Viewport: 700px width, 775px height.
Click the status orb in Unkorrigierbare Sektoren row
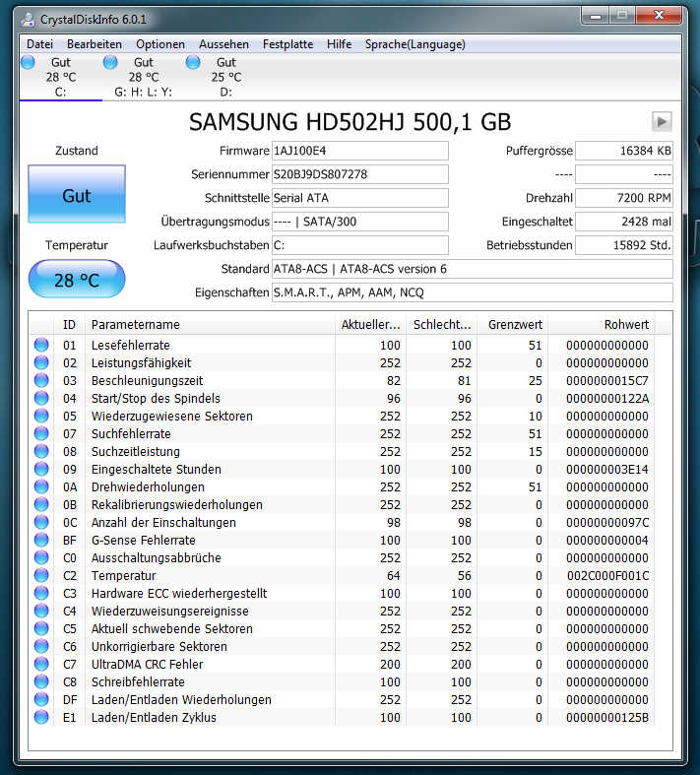pyautogui.click(x=41, y=647)
